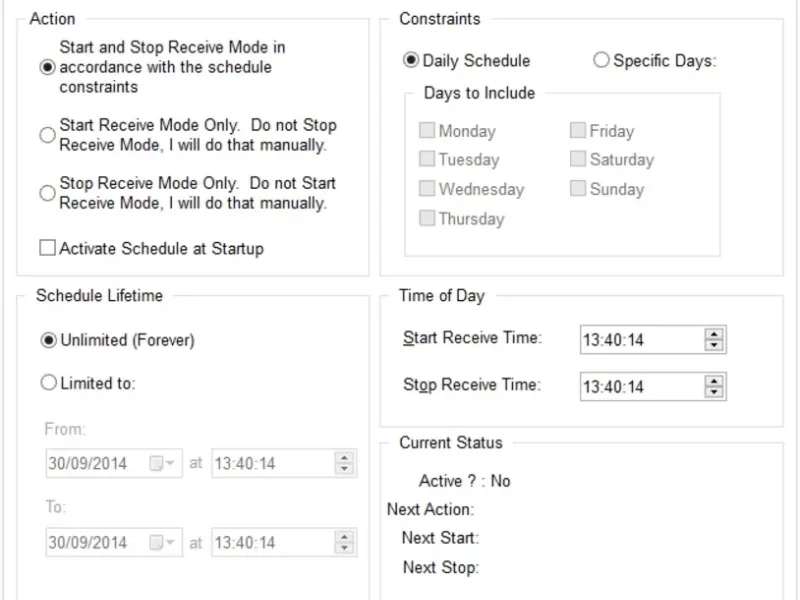Screen dimensions: 800x600
Task: Click the From time spinner up arrow
Action: (344, 458)
